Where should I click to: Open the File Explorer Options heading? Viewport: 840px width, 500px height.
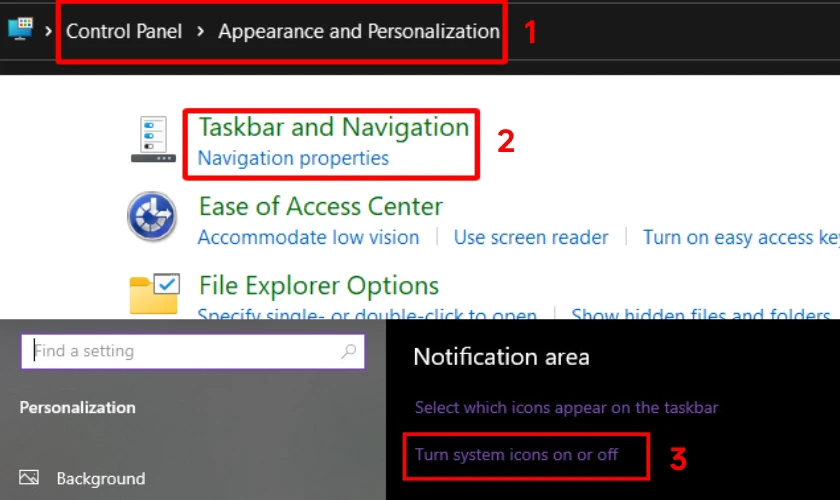(x=318, y=285)
